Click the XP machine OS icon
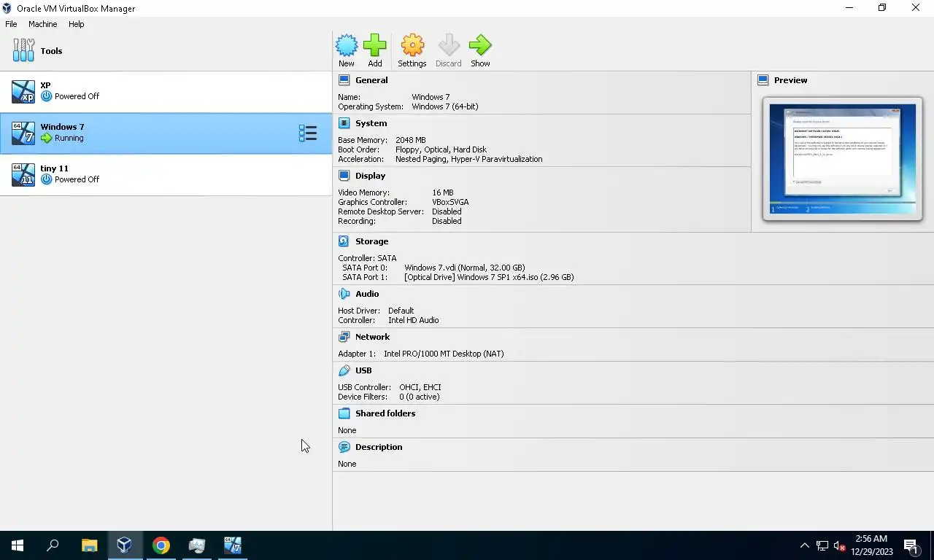This screenshot has width=934, height=560. click(x=23, y=91)
